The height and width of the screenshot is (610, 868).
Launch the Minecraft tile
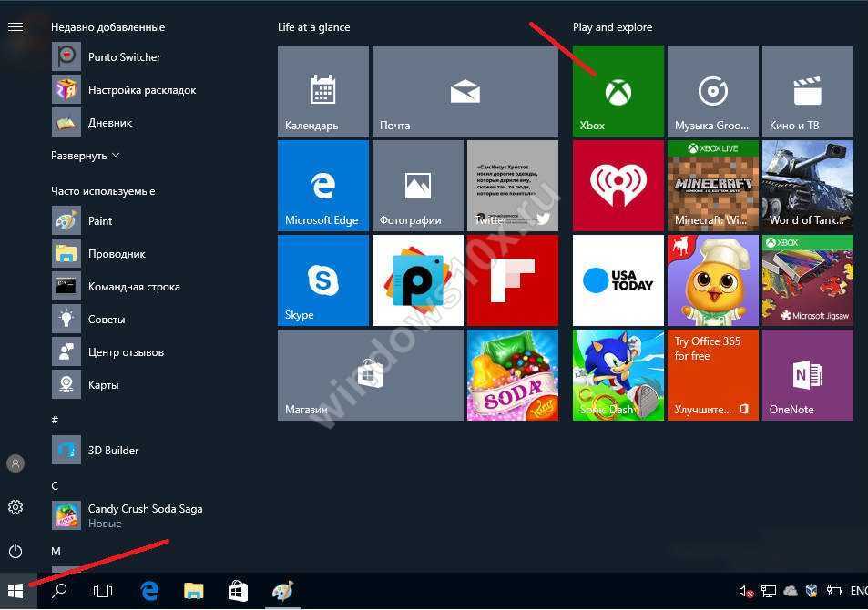coord(712,186)
